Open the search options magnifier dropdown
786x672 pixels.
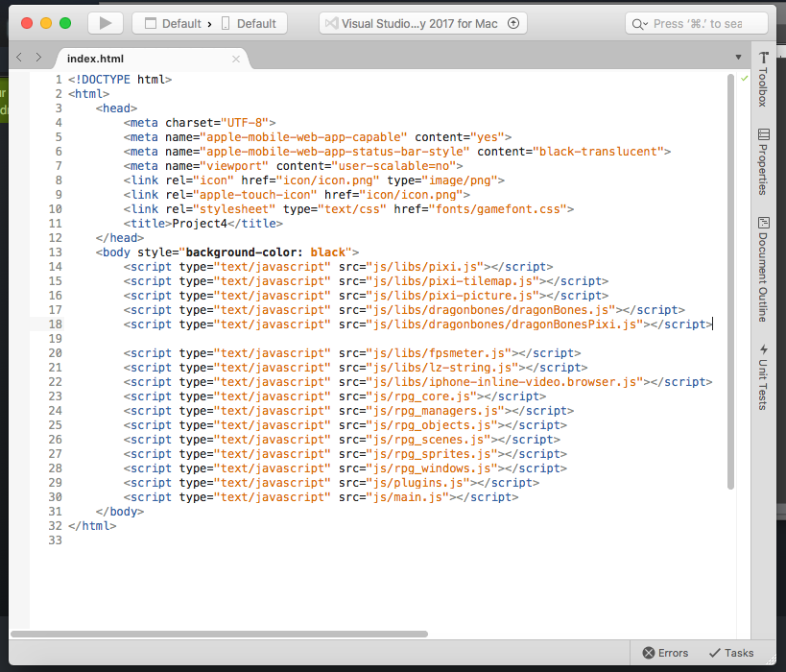(639, 24)
